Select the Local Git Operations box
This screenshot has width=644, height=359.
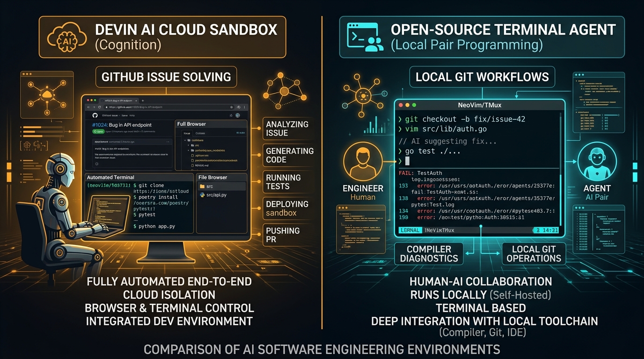[x=534, y=253]
